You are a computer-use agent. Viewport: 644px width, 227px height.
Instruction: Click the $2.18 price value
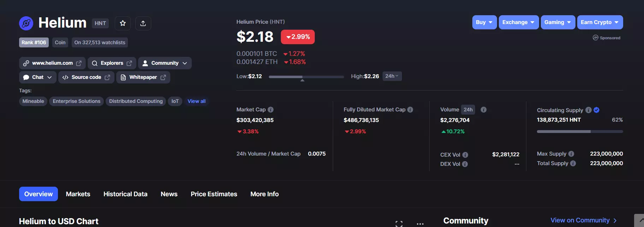(255, 37)
